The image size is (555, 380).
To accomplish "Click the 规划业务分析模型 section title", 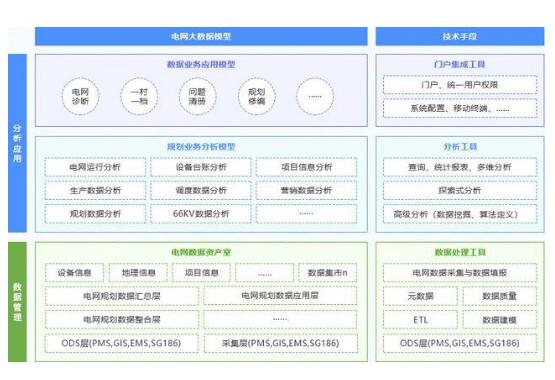I will [201, 146].
